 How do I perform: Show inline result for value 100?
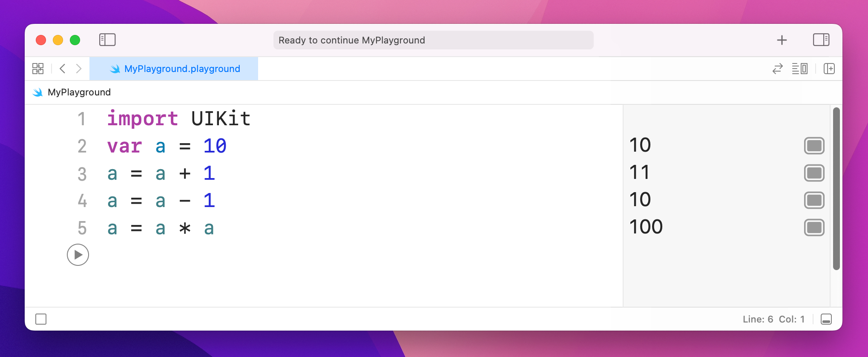click(814, 227)
